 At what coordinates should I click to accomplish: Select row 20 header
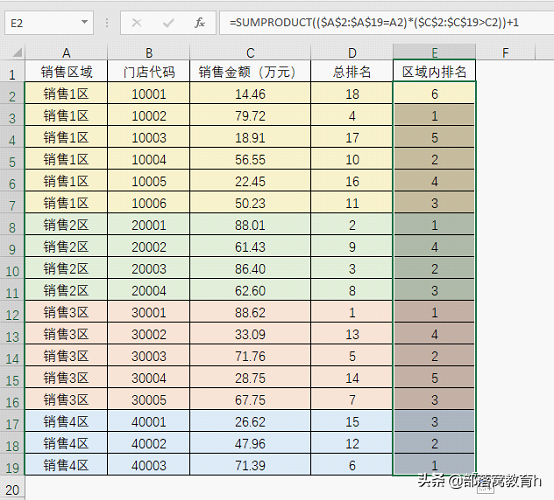[12, 487]
